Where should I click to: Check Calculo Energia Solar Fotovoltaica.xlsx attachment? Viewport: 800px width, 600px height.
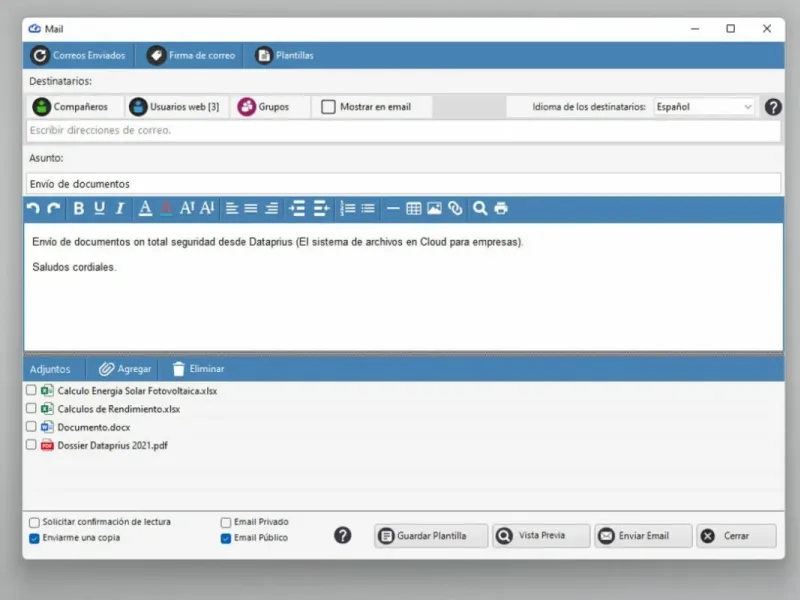(31, 390)
